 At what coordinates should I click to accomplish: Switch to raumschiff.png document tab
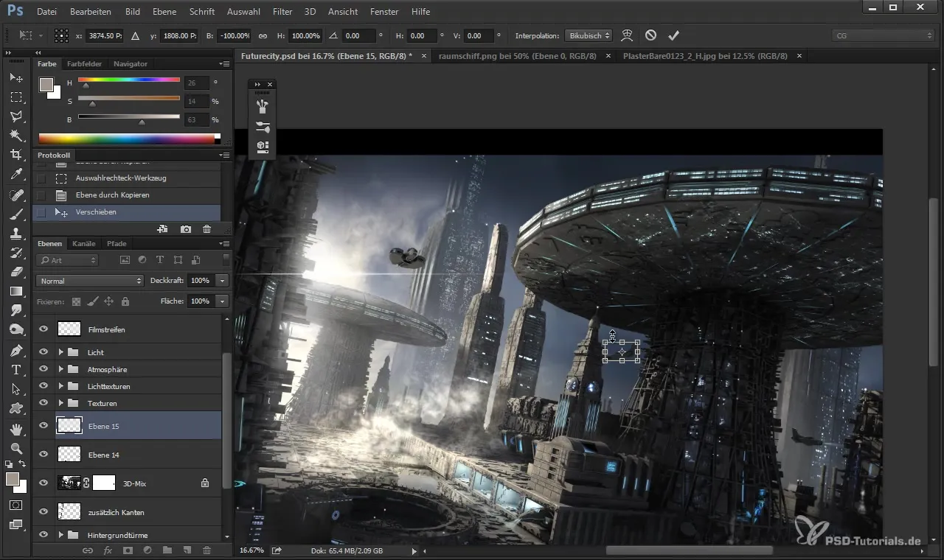(x=517, y=56)
